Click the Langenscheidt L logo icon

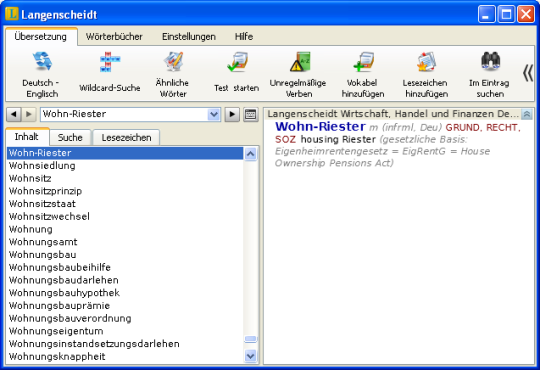pyautogui.click(x=12, y=14)
